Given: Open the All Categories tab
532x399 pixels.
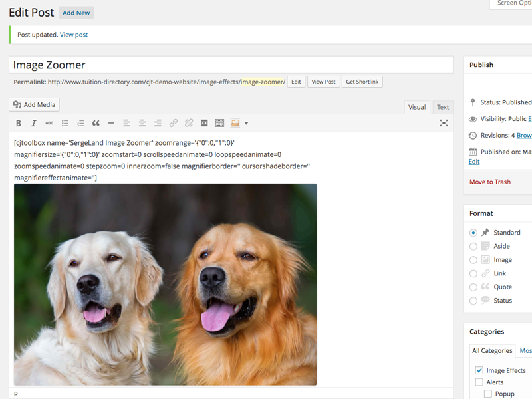Looking at the screenshot, I should [492, 350].
